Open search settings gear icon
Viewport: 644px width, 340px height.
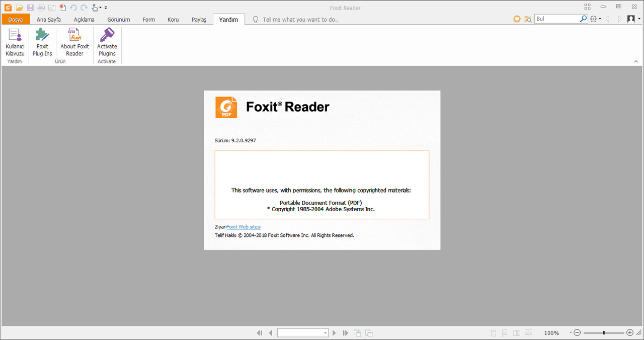[x=594, y=19]
